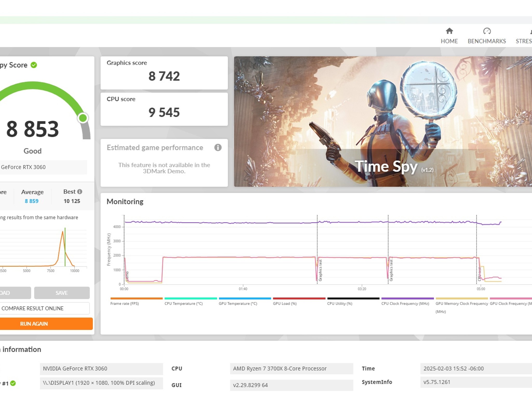Click the Good rating label
Viewport: 532px width, 399px height.
click(x=32, y=151)
